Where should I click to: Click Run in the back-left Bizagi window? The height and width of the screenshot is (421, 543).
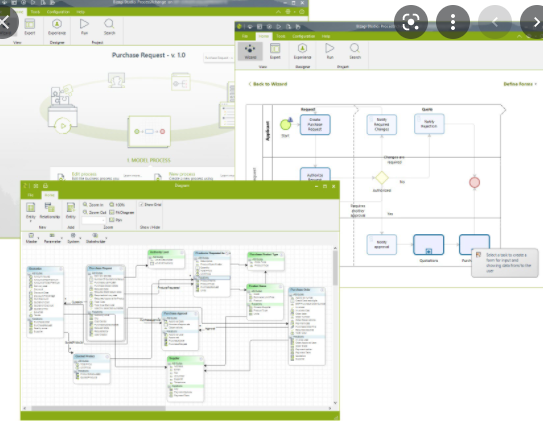point(84,27)
